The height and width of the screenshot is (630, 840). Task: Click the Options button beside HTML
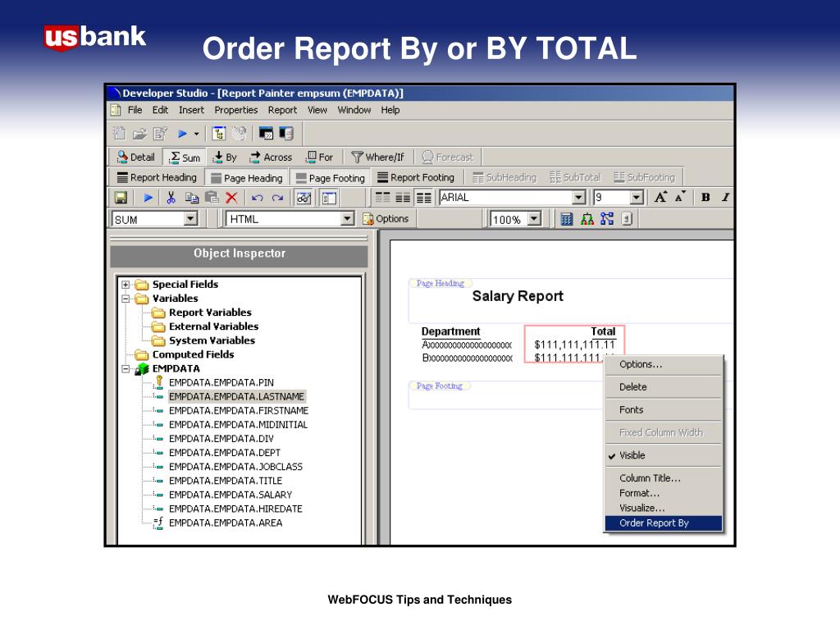tap(386, 218)
